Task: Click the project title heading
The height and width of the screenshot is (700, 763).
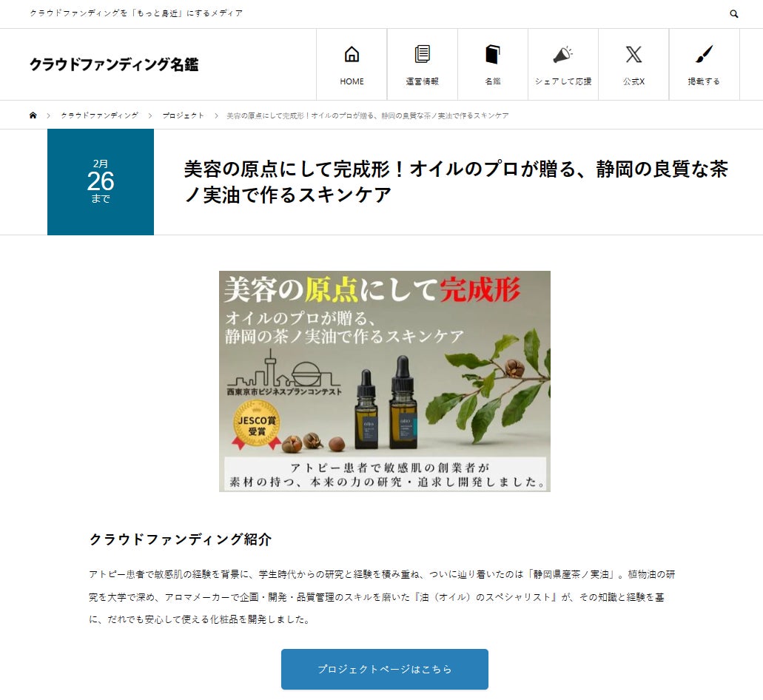Action: tap(455, 182)
